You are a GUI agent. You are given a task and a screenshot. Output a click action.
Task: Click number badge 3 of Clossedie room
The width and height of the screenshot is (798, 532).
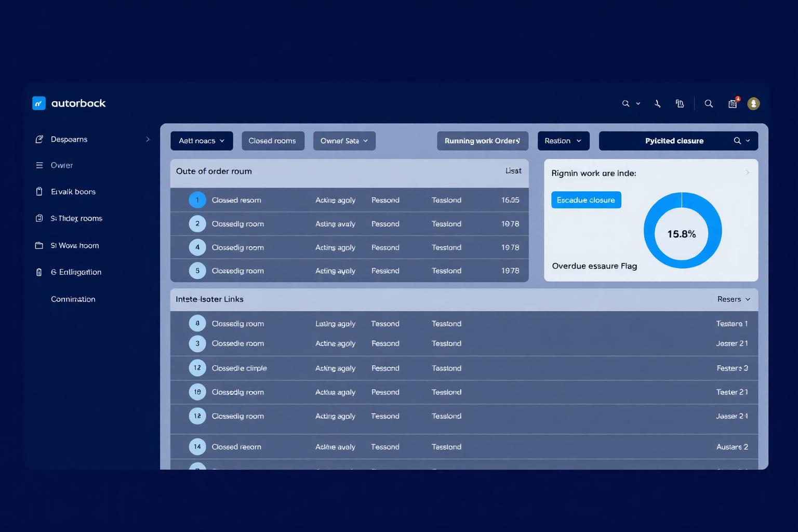tap(197, 343)
